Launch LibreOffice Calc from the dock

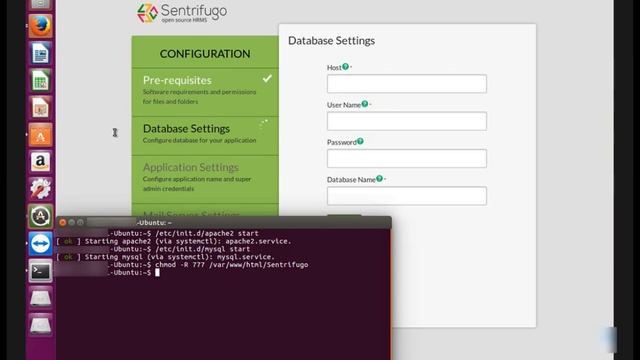tap(40, 80)
